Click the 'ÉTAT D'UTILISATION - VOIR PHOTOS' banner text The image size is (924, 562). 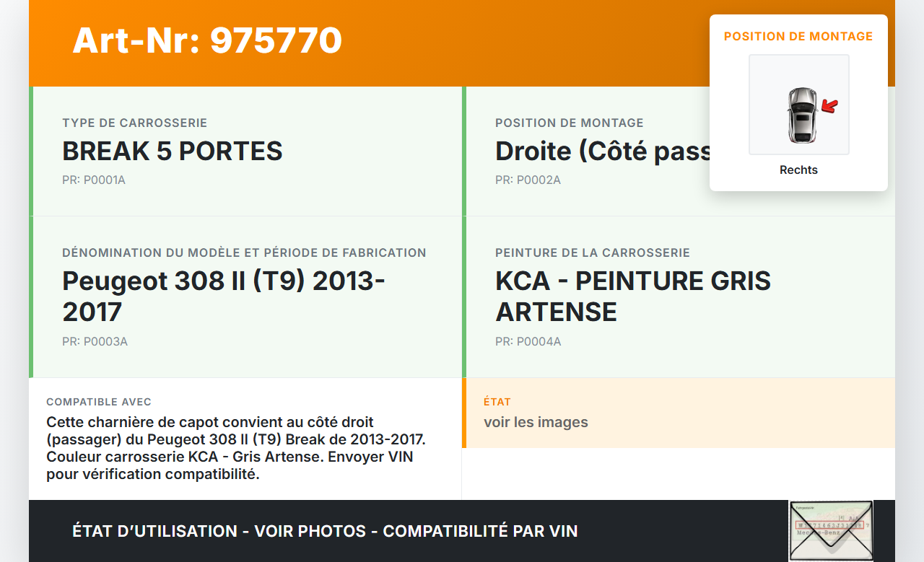[x=325, y=532]
